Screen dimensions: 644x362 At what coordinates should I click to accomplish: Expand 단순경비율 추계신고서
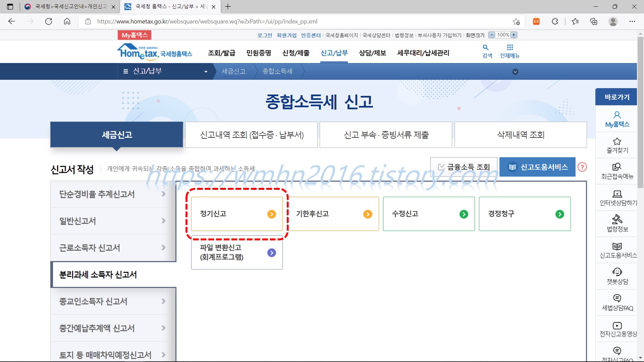[113, 194]
